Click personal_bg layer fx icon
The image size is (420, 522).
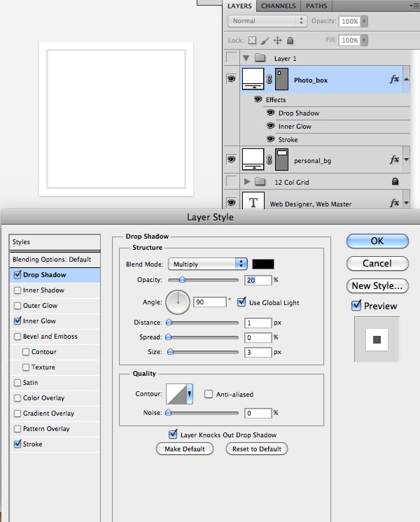(394, 160)
